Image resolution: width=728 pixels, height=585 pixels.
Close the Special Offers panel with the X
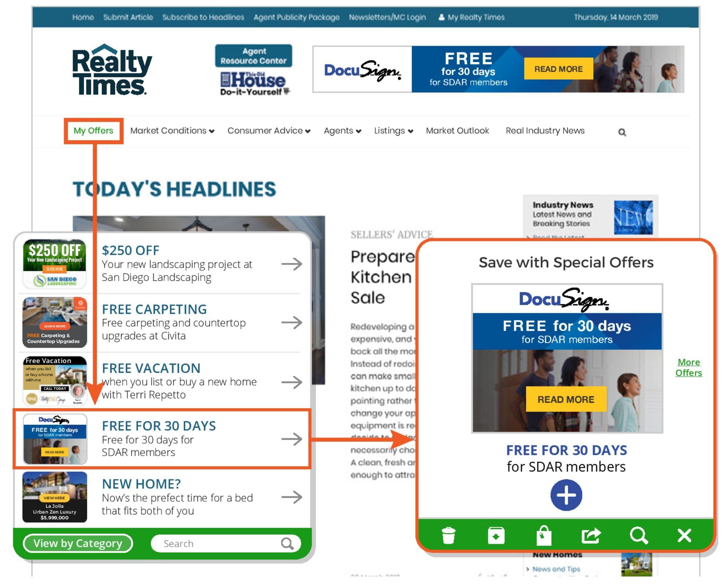684,536
